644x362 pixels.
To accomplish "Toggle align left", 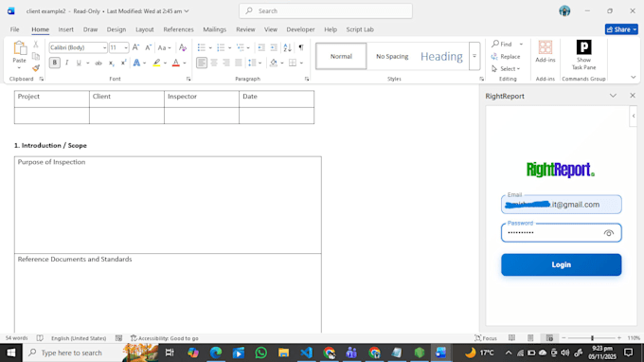I will click(201, 63).
